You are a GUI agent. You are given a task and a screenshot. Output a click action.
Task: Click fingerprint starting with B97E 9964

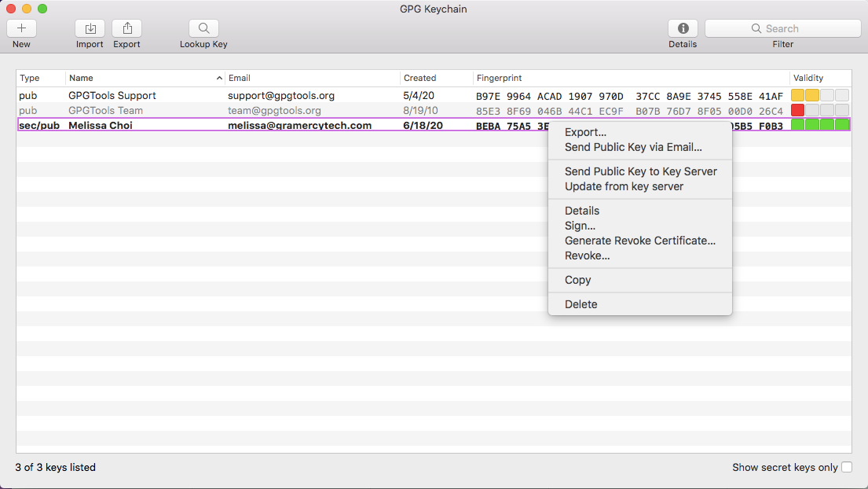(629, 97)
